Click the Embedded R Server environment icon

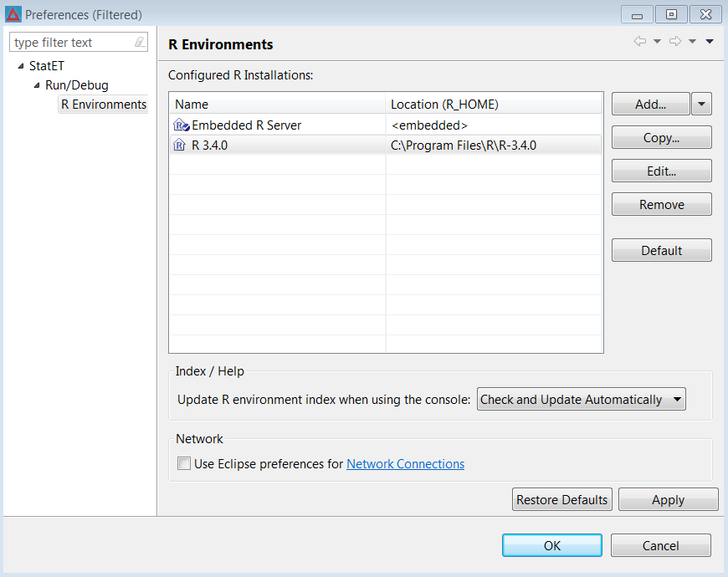pyautogui.click(x=181, y=125)
